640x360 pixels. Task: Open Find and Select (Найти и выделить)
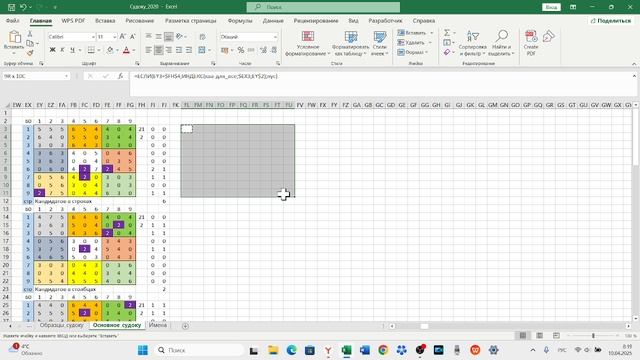point(501,43)
